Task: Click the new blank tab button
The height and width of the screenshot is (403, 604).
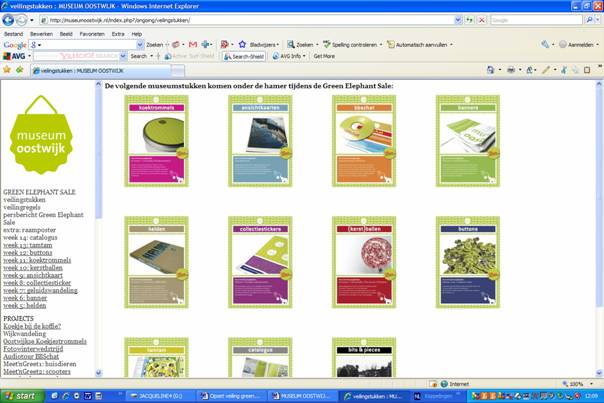Action: (178, 71)
